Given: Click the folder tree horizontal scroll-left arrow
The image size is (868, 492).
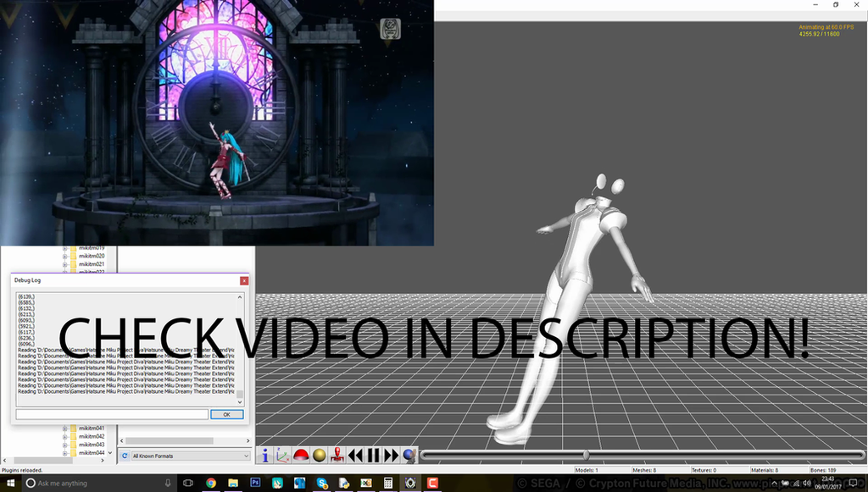Looking at the screenshot, I should pyautogui.click(x=4, y=461).
